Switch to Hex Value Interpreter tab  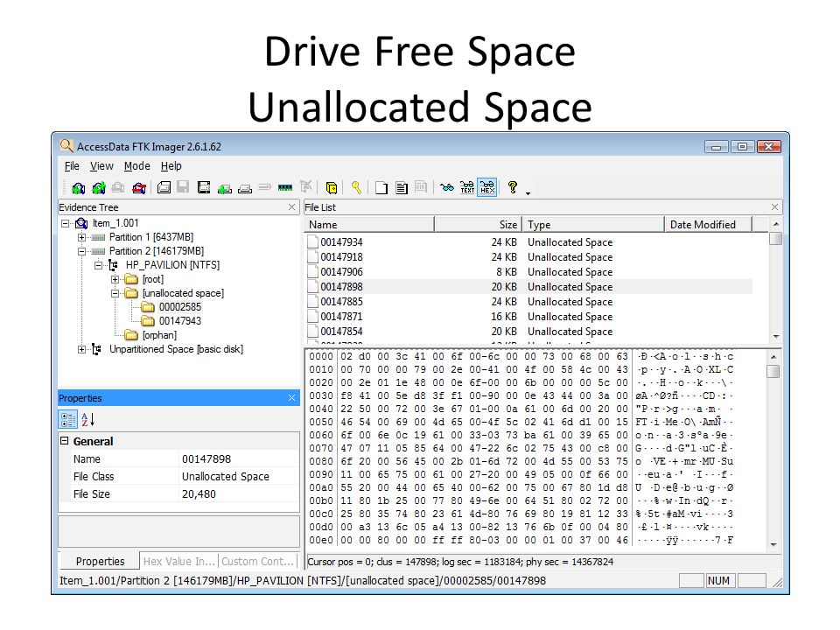click(x=178, y=561)
